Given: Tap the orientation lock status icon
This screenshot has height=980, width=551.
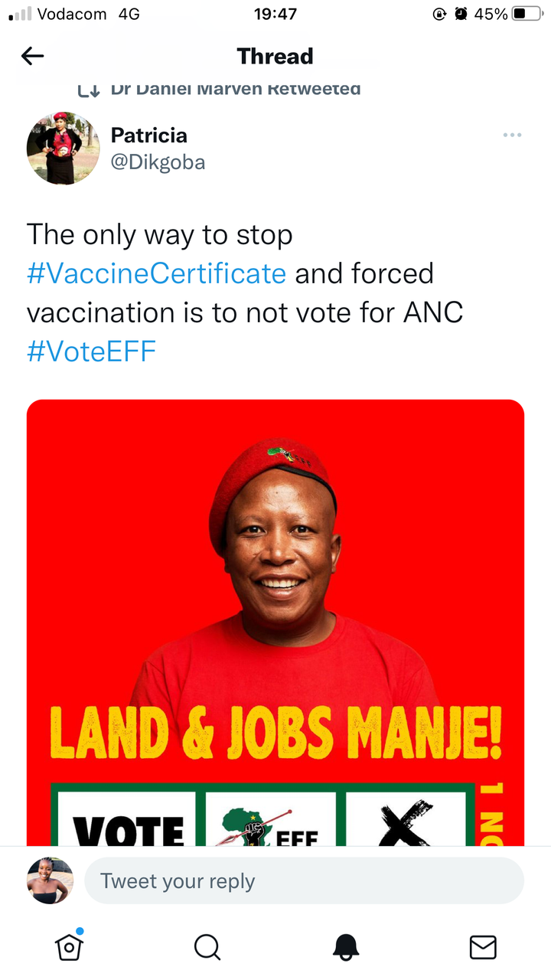Looking at the screenshot, I should pos(439,14).
